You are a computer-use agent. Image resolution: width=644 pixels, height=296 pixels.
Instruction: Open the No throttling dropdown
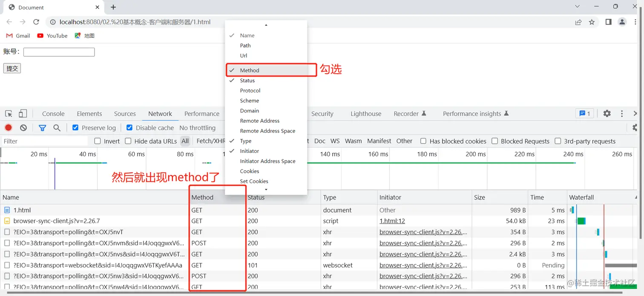pos(197,128)
